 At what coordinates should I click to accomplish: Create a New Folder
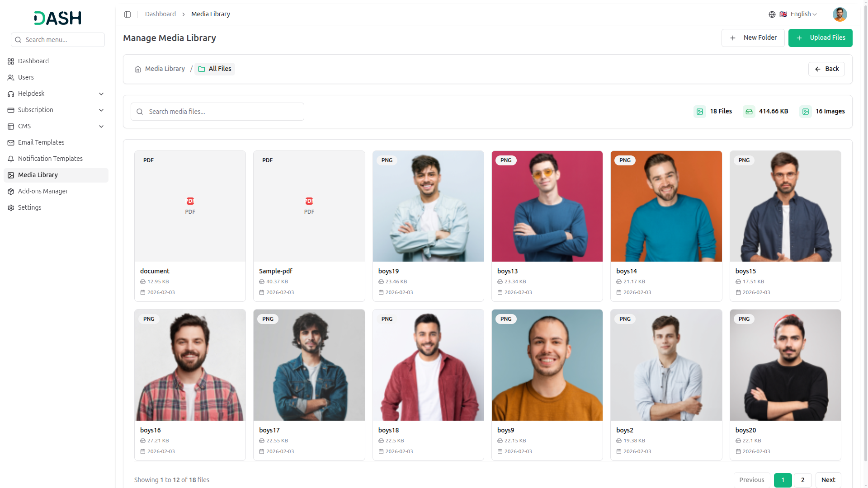pyautogui.click(x=753, y=38)
